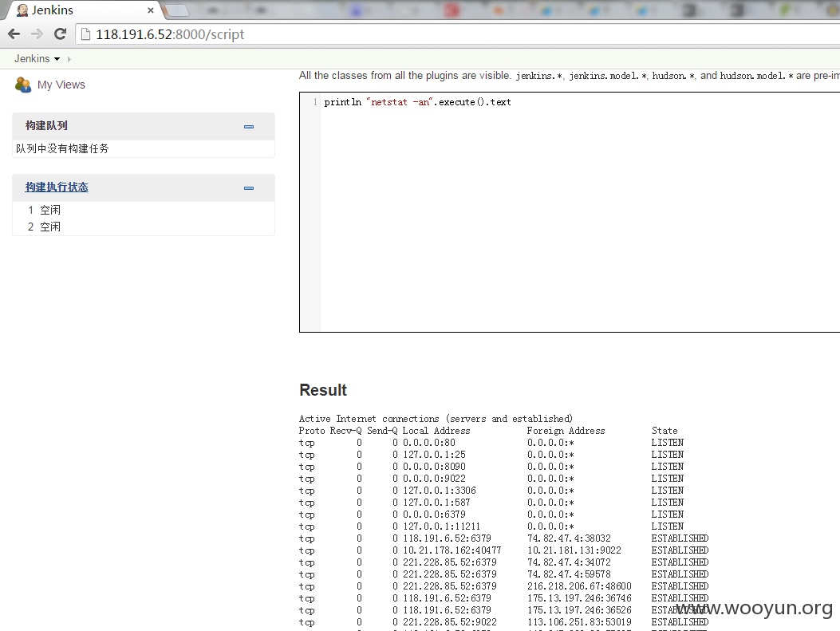Click line number 1 in editor gutter

pyautogui.click(x=315, y=102)
